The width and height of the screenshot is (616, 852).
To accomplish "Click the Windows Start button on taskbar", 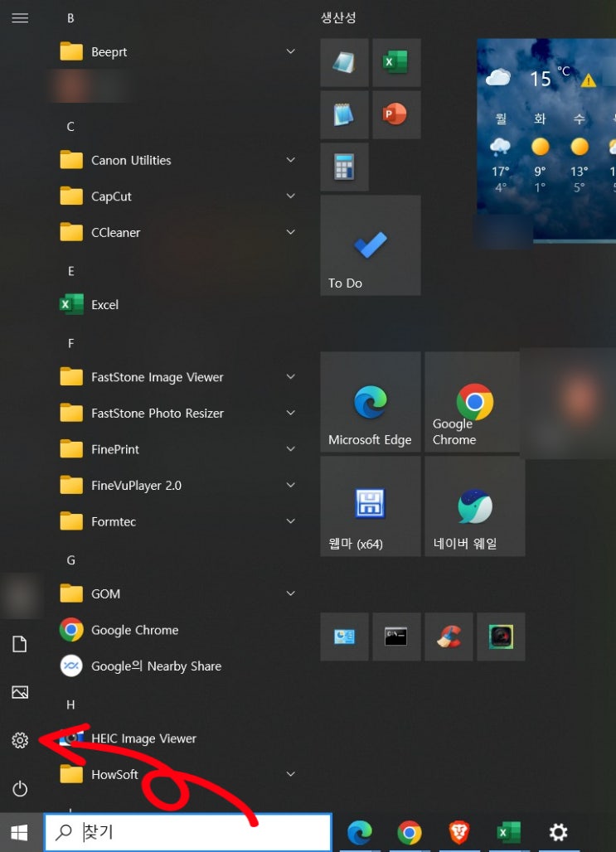I will click(20, 832).
